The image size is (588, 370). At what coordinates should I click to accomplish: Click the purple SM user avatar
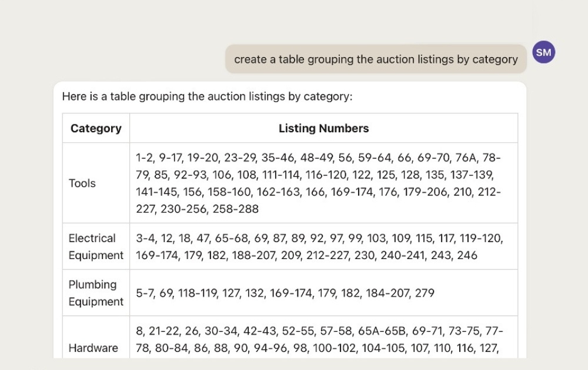[x=543, y=52]
